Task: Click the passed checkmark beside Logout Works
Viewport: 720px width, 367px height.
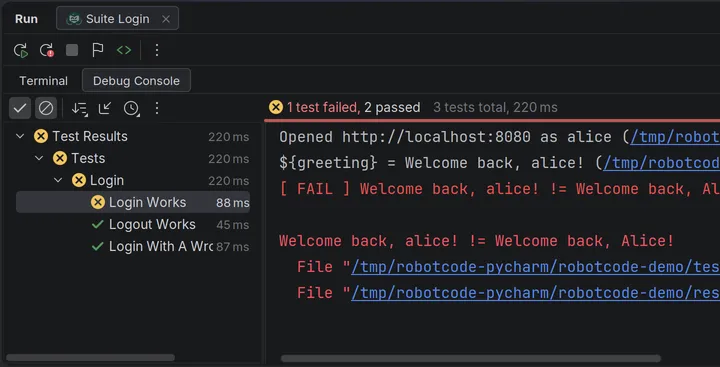Action: tap(97, 225)
